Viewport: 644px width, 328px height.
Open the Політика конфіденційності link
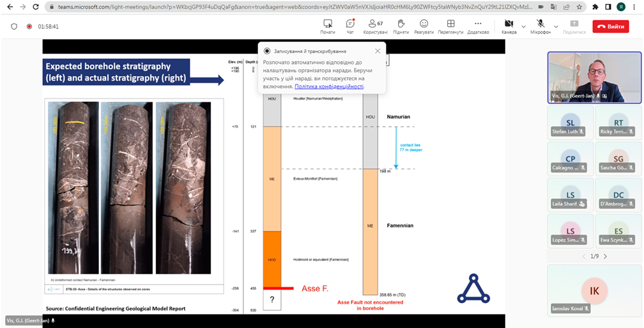329,86
